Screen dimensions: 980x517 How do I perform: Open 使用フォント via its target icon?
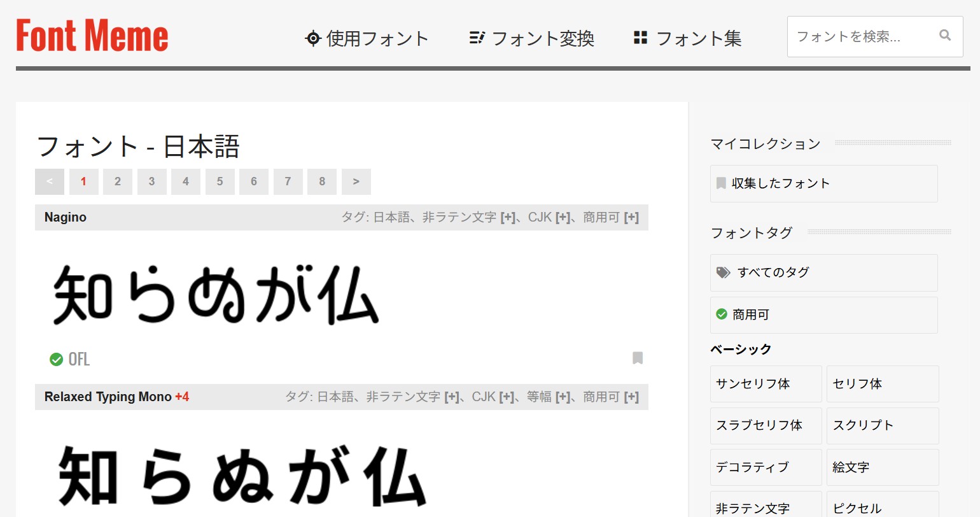pyautogui.click(x=312, y=38)
